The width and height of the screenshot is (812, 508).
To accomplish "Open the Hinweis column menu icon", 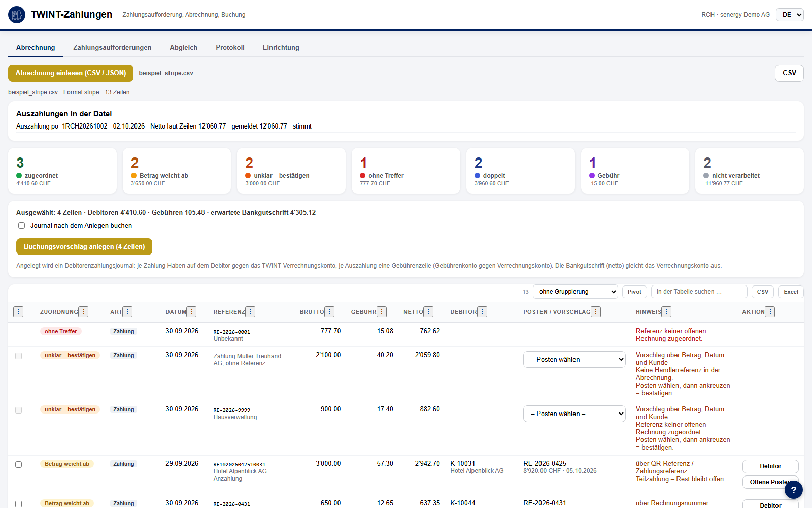I will (x=666, y=312).
